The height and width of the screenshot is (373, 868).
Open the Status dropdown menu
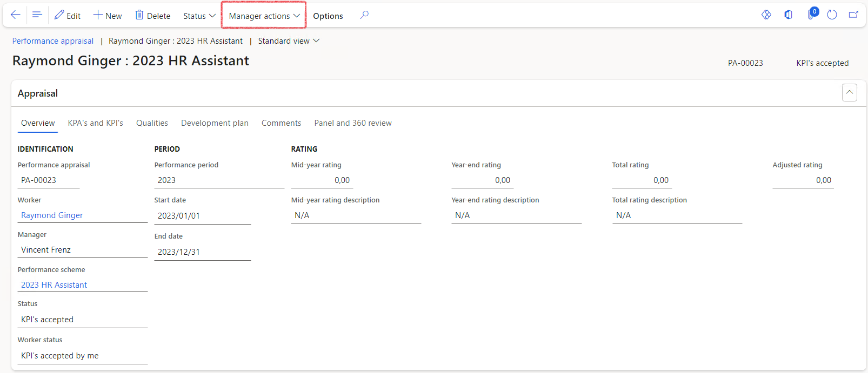tap(199, 16)
